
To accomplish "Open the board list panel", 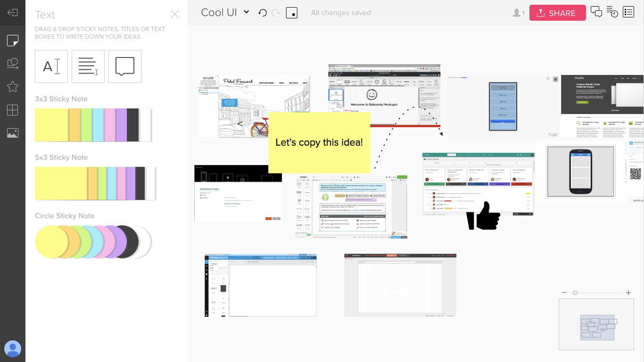I will [628, 12].
